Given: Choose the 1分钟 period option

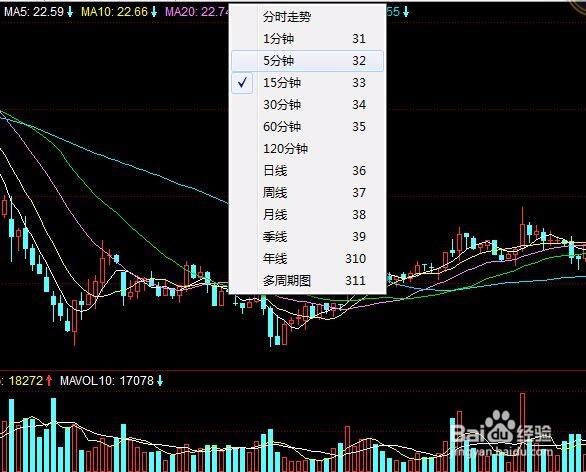Looking at the screenshot, I should point(307,38).
